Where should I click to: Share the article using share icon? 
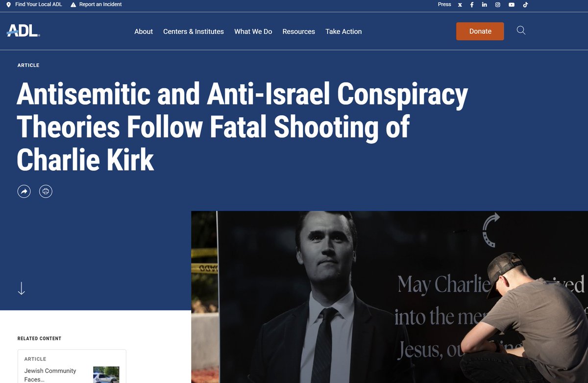24,191
